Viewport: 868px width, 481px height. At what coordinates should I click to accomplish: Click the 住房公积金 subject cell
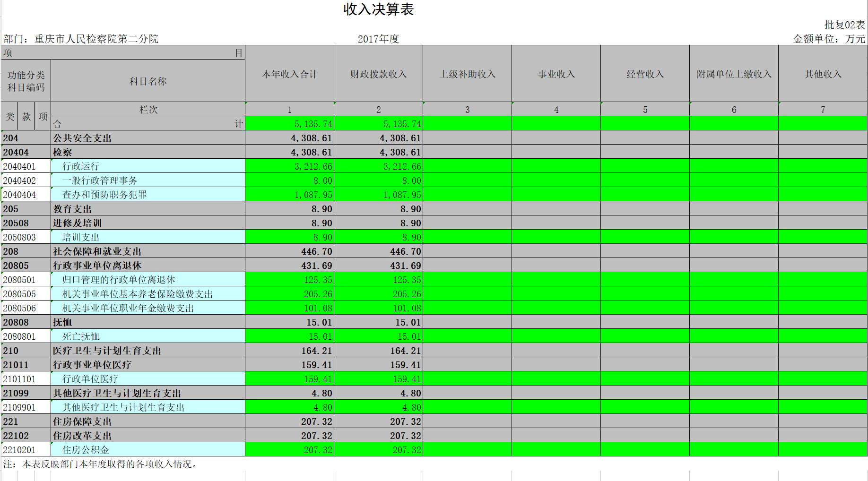(x=148, y=450)
